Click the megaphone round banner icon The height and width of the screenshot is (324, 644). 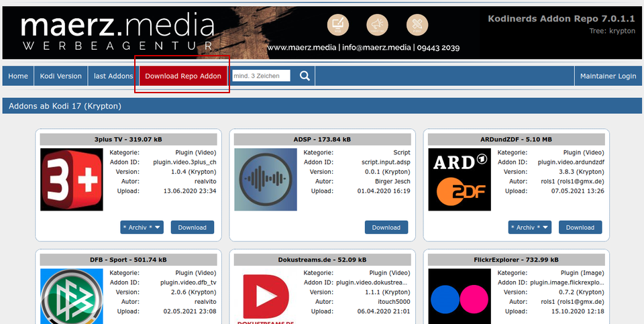(x=378, y=25)
